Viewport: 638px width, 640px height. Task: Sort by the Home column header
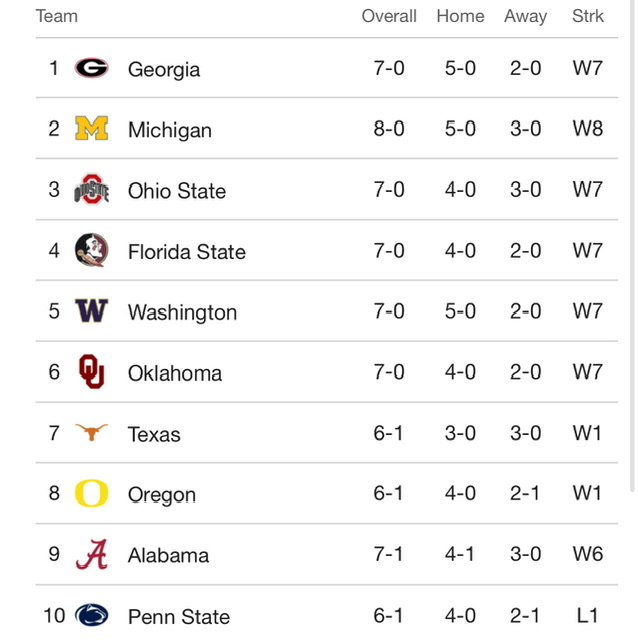(x=460, y=16)
